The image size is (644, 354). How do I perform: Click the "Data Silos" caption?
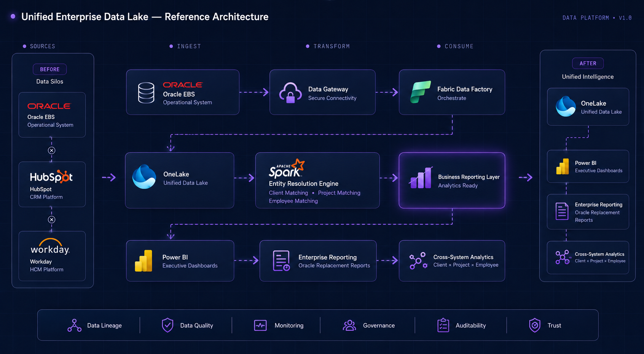tap(50, 82)
